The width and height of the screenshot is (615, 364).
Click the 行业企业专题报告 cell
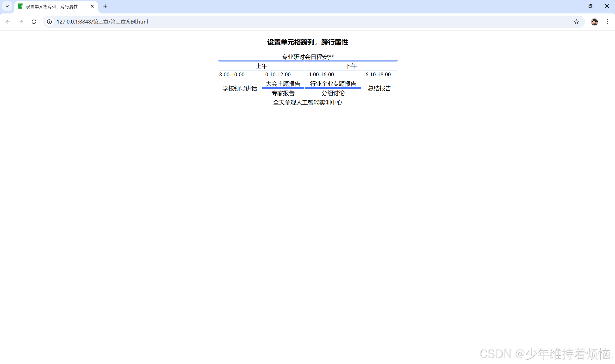point(333,84)
